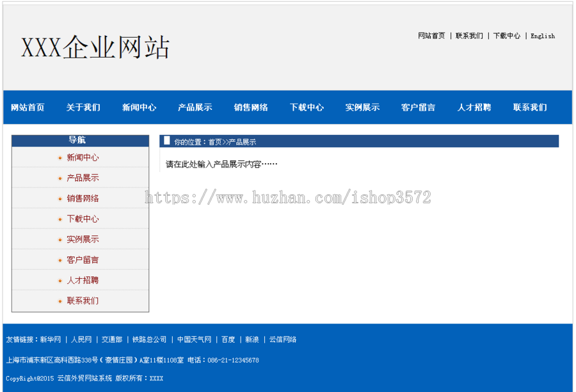Go to 新闻中心 in the blue navigation bar
576x392 pixels.
[x=140, y=107]
